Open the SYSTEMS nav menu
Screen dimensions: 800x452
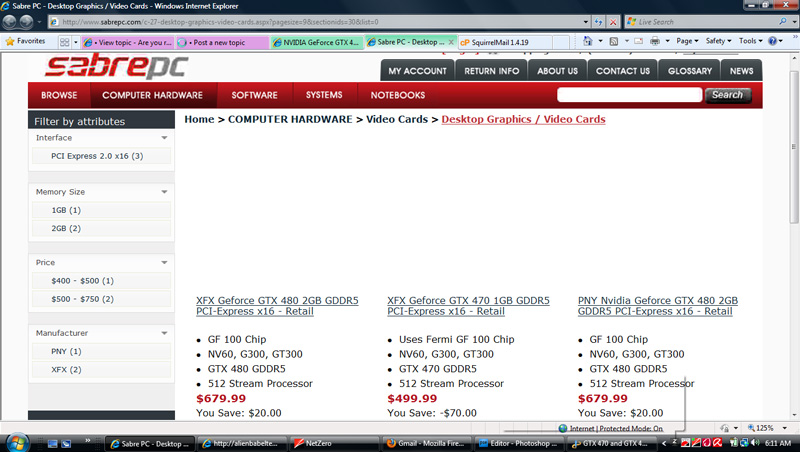tap(324, 95)
